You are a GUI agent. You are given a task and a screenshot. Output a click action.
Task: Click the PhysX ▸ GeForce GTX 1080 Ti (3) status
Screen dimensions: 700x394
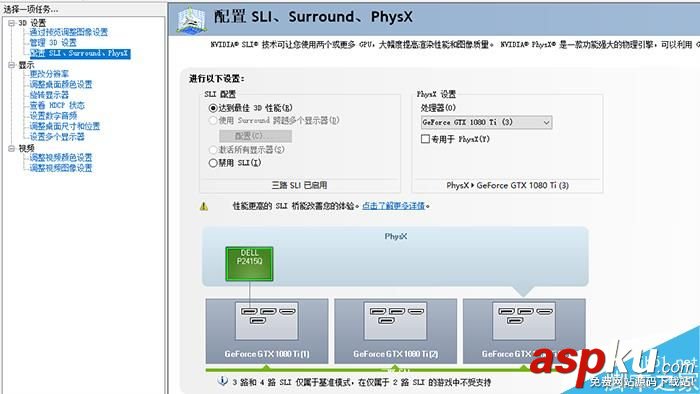pos(508,186)
